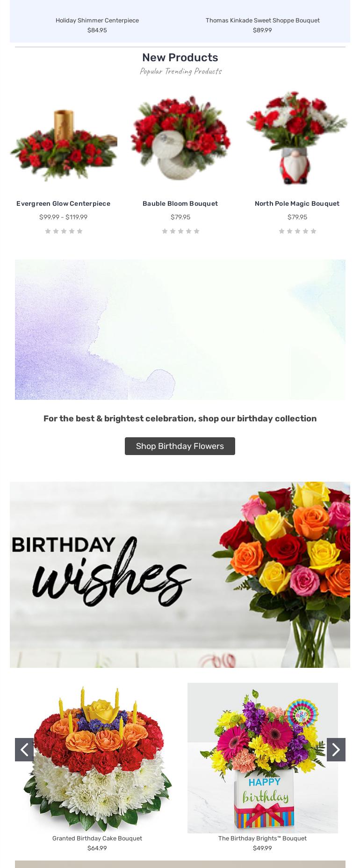View the Evergreen Glow Centerpiece image
The width and height of the screenshot is (360, 868).
(x=64, y=139)
